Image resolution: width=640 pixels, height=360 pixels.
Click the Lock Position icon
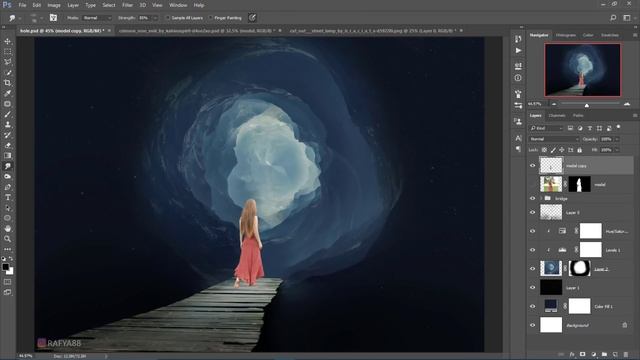(x=562, y=150)
